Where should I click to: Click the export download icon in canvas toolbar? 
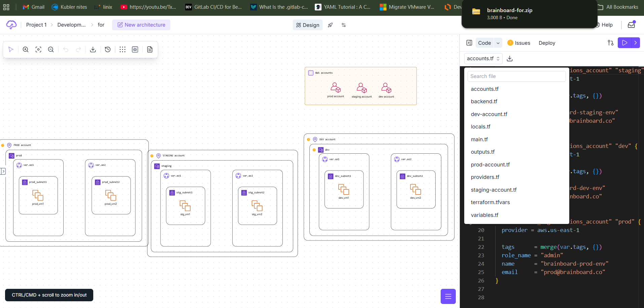(93, 49)
